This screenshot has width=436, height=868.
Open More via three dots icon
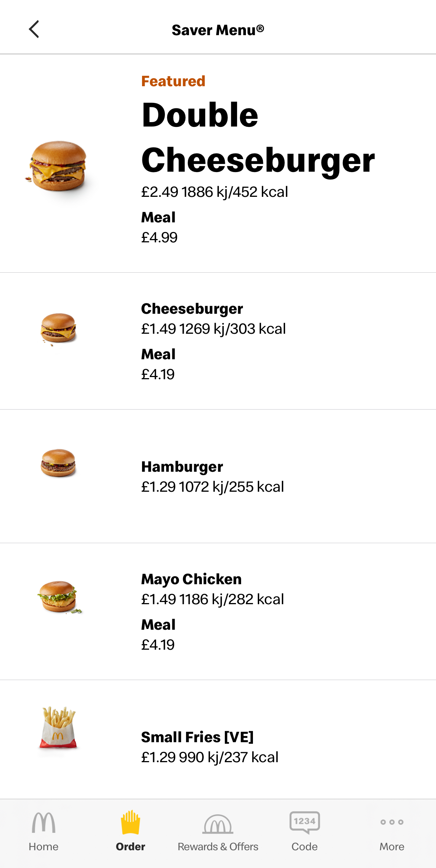pyautogui.click(x=392, y=822)
